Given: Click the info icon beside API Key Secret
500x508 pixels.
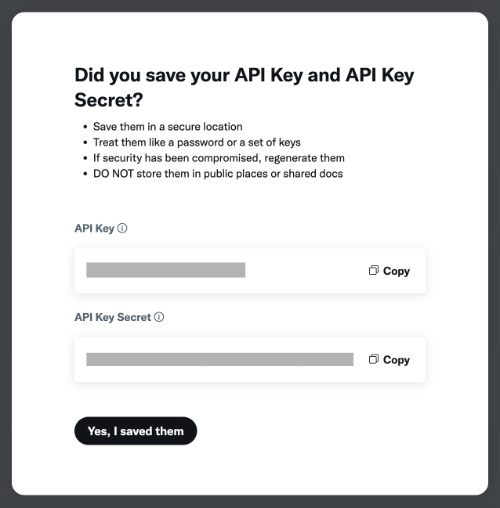Looking at the screenshot, I should pyautogui.click(x=159, y=317).
